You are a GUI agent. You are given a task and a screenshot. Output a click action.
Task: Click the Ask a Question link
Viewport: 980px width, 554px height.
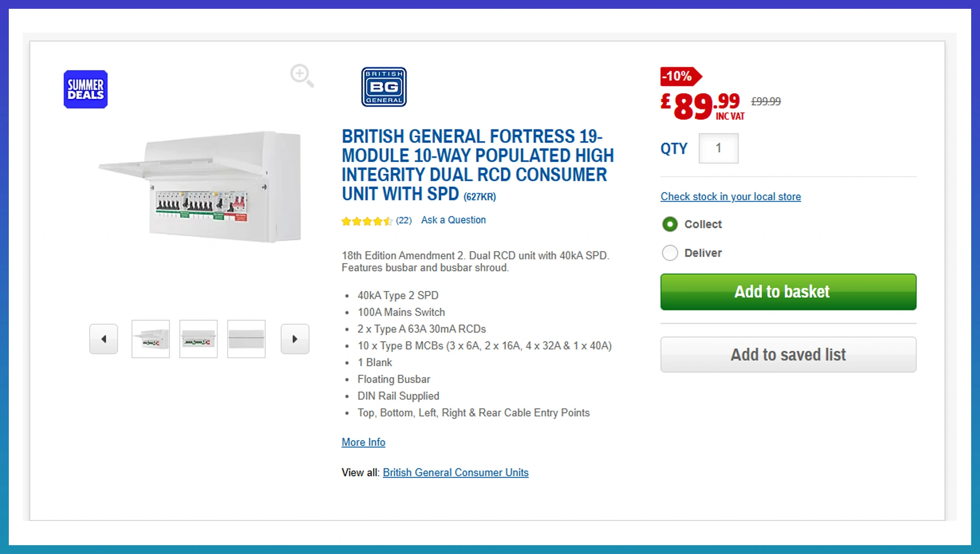click(453, 220)
